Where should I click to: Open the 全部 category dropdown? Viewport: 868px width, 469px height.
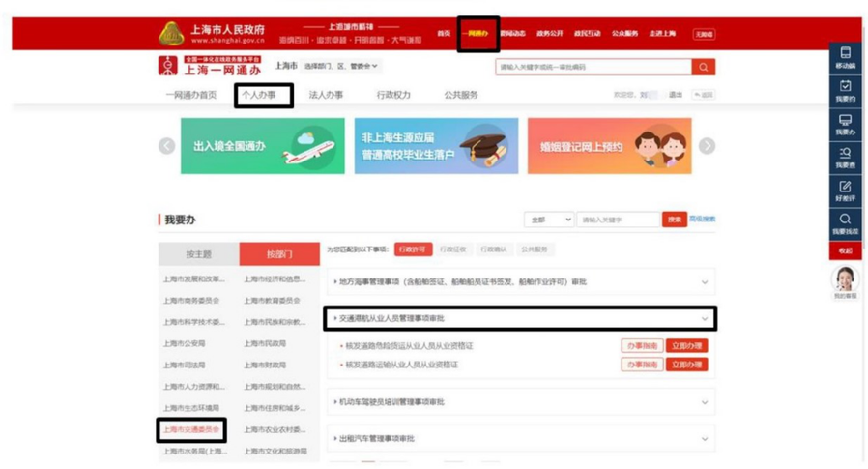(x=549, y=220)
